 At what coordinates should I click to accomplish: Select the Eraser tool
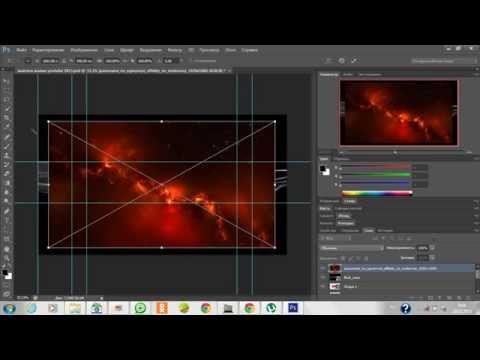6,173
